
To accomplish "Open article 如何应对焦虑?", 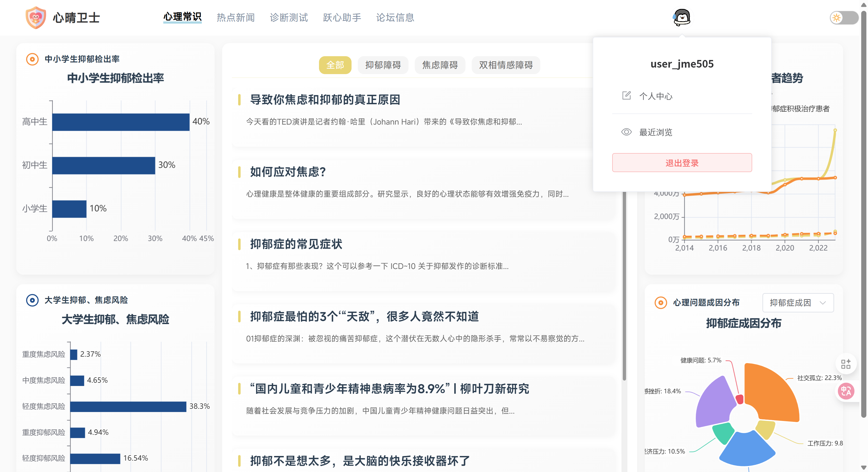I will pos(288,172).
